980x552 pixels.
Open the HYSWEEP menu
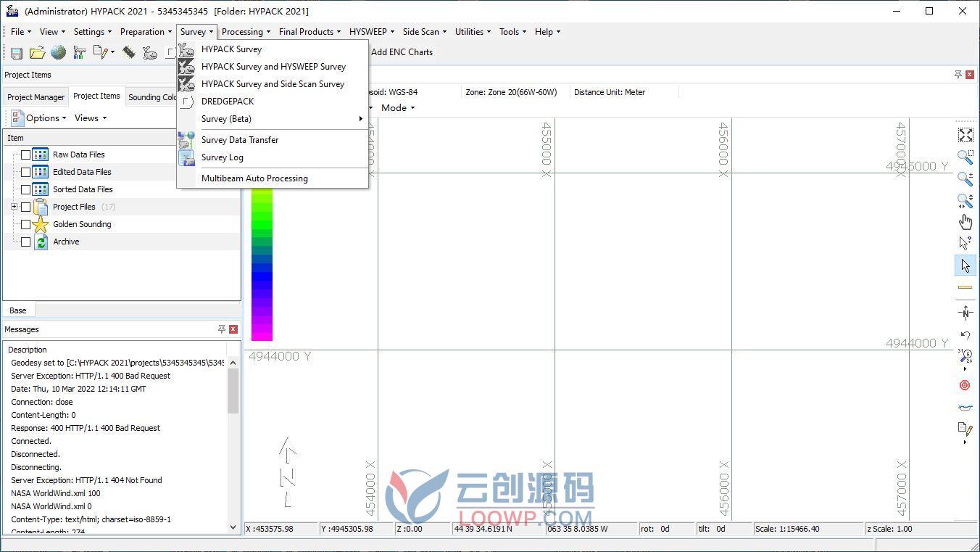372,31
